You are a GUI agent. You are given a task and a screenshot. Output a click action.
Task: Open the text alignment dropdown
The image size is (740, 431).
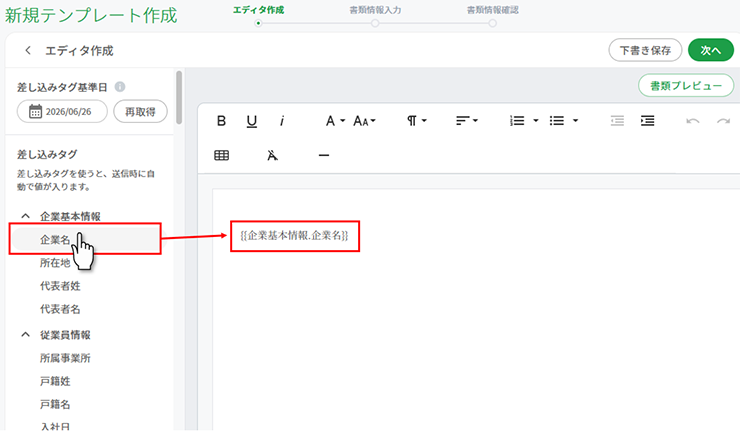(467, 121)
